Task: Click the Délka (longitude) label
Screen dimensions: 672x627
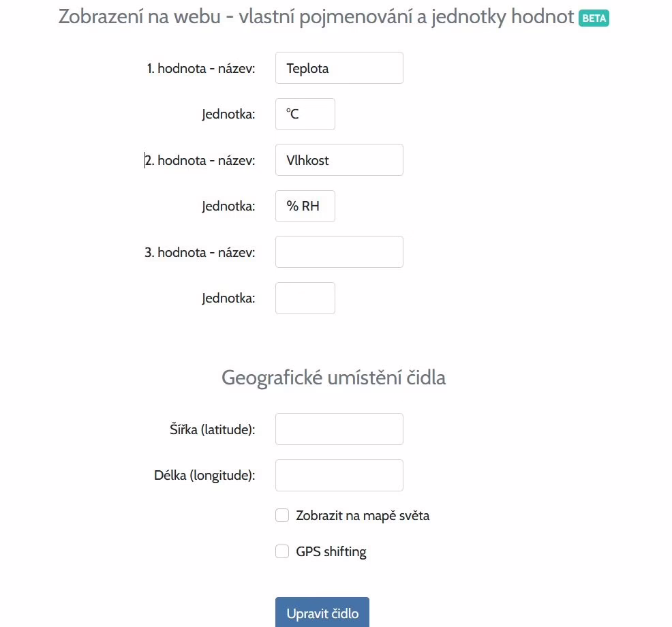Action: tap(205, 476)
